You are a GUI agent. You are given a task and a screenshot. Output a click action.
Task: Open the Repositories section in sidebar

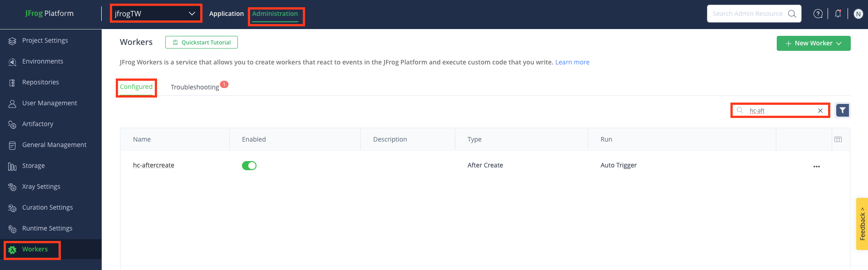click(x=40, y=82)
